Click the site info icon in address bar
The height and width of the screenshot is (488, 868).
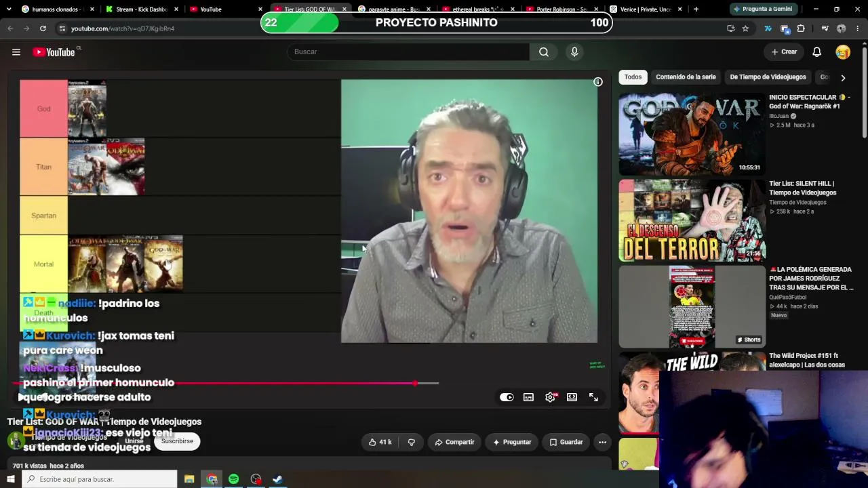[62, 28]
